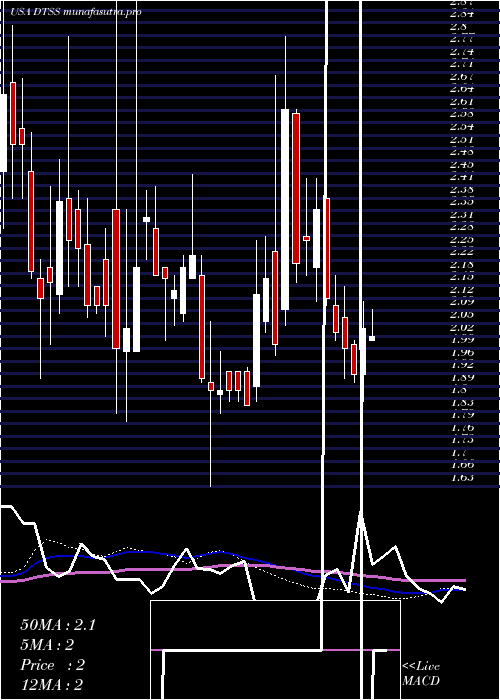Click the 2.18 price axis label
This screenshot has height=700, width=500.
[x=462, y=264]
